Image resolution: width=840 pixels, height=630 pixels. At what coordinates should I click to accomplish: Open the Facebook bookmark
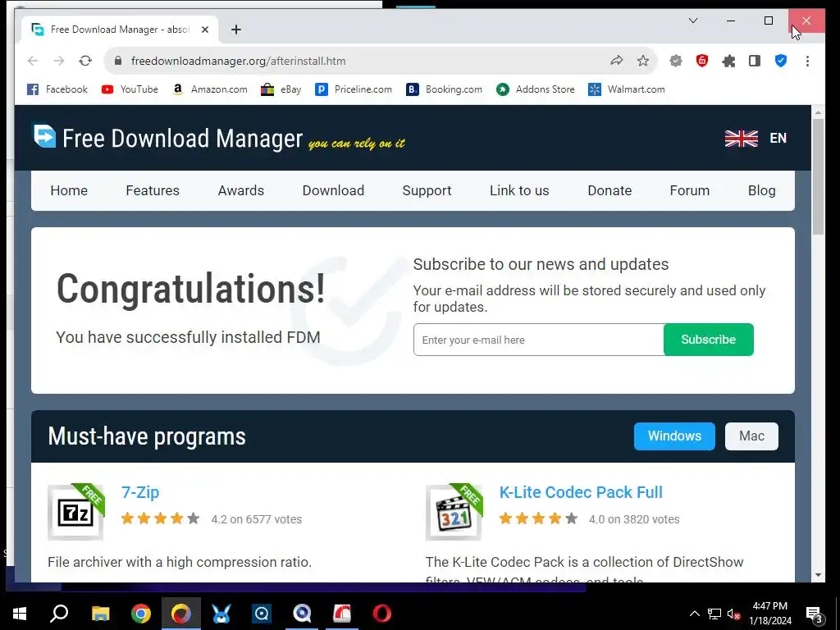(x=57, y=89)
